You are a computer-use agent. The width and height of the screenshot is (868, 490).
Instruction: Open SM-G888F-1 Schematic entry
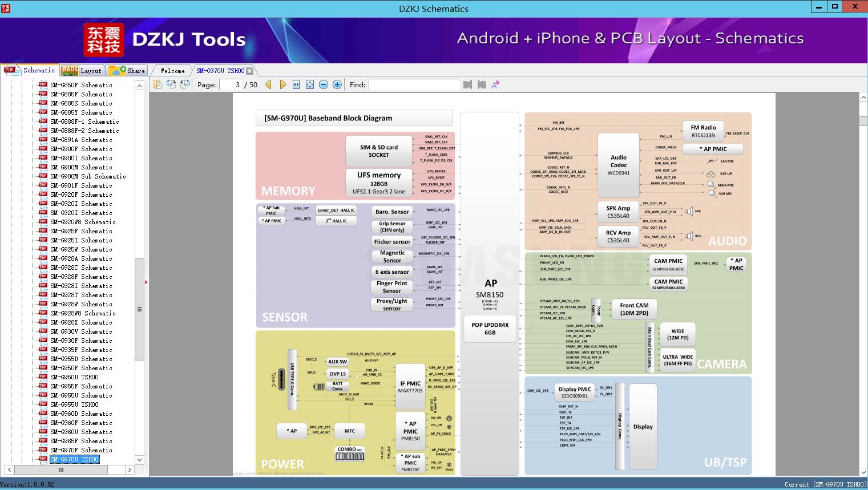point(84,122)
